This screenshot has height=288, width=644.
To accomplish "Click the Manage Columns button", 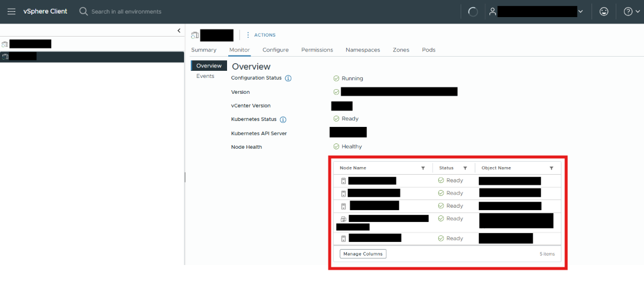I will [363, 254].
